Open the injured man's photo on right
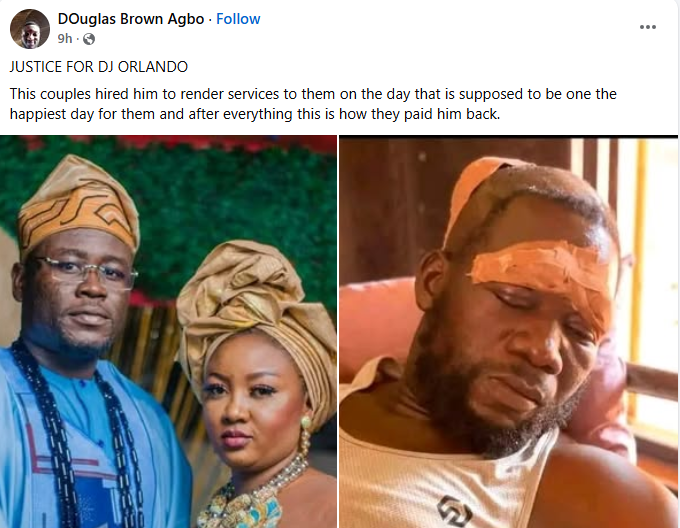 (x=509, y=332)
